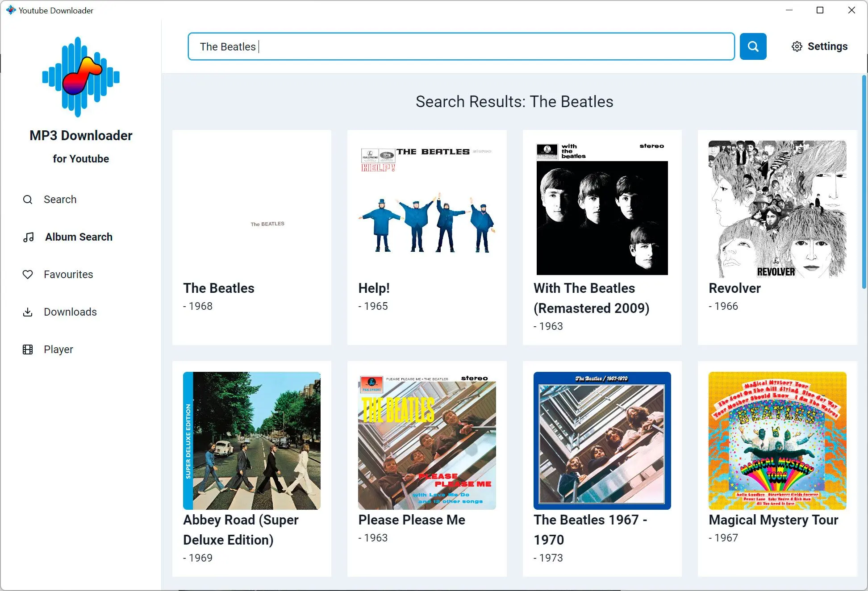Click the Search sidebar icon

pos(29,199)
